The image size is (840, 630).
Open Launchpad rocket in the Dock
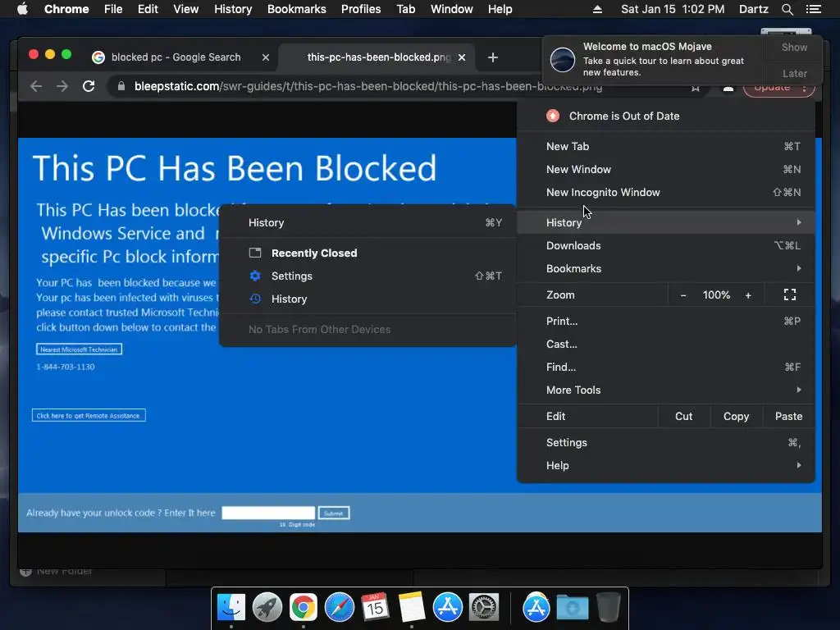267,607
